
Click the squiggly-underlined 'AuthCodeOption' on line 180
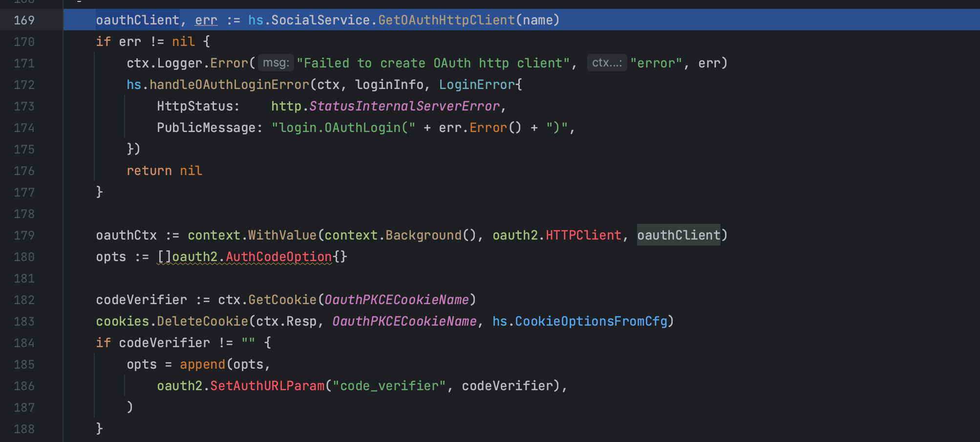tap(278, 256)
